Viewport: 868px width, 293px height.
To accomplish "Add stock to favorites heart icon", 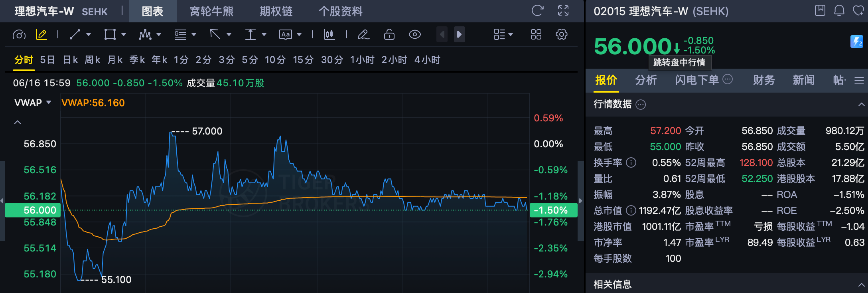I will coord(858,11).
